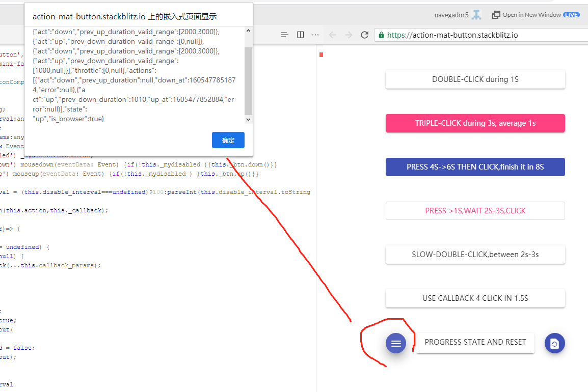
Task: Click the HTTPS lock icon in address bar
Action: tap(381, 35)
